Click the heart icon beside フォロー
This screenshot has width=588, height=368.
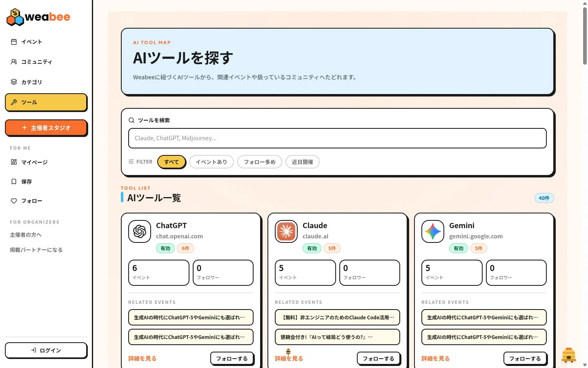[x=14, y=201]
